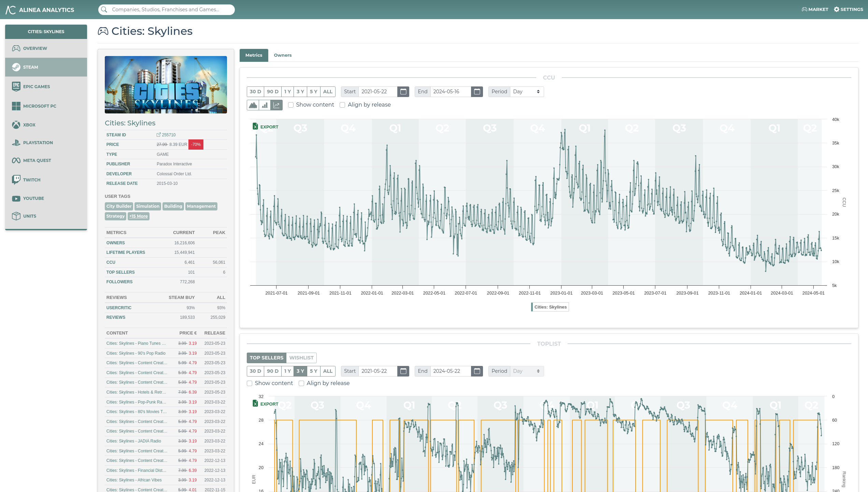Select the Steam sidebar item
868x492 pixels.
click(x=46, y=67)
